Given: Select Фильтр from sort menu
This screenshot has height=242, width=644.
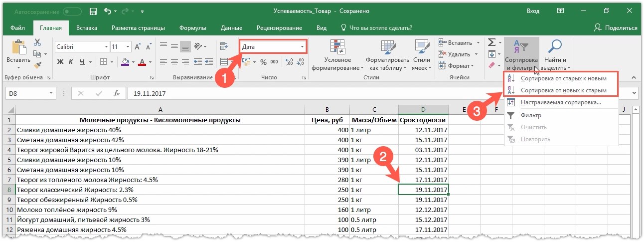Looking at the screenshot, I should pyautogui.click(x=562, y=115).
